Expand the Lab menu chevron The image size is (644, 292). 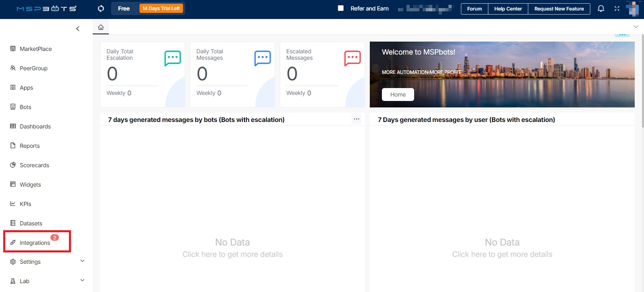click(x=82, y=280)
